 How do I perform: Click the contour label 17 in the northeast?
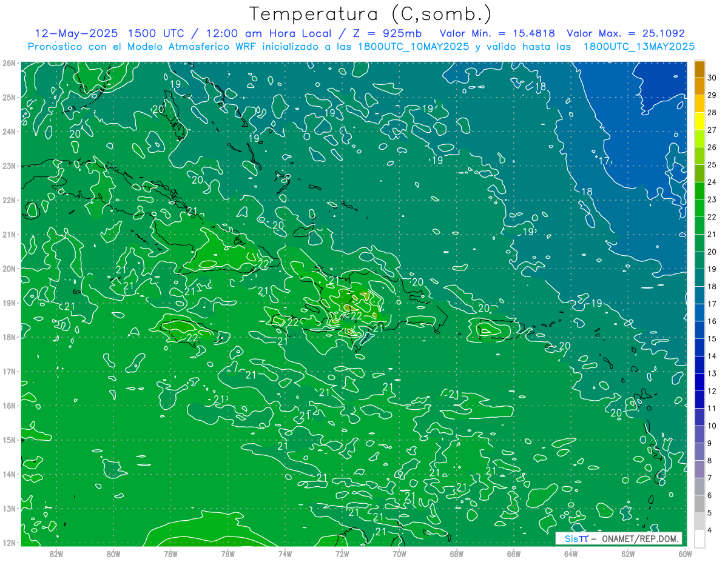click(x=604, y=161)
